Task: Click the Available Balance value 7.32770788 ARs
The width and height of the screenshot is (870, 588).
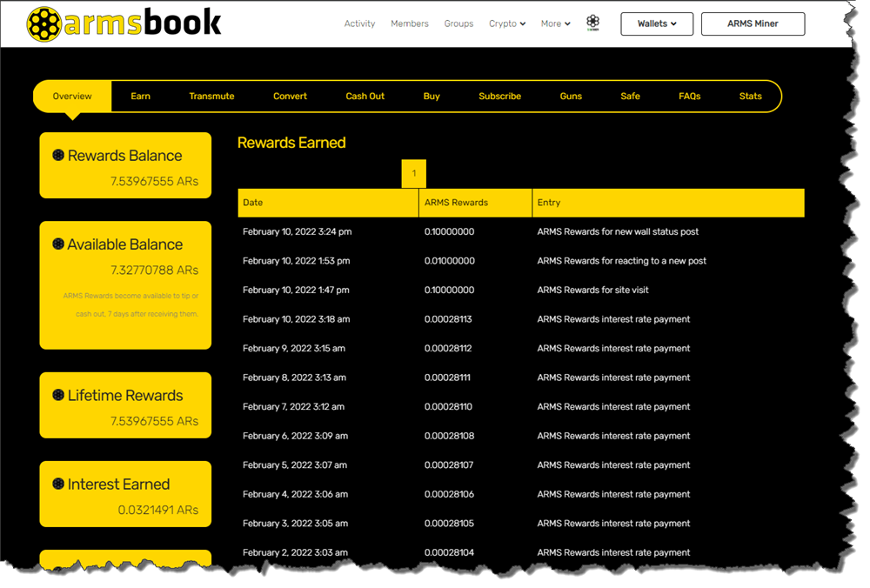Action: click(154, 271)
